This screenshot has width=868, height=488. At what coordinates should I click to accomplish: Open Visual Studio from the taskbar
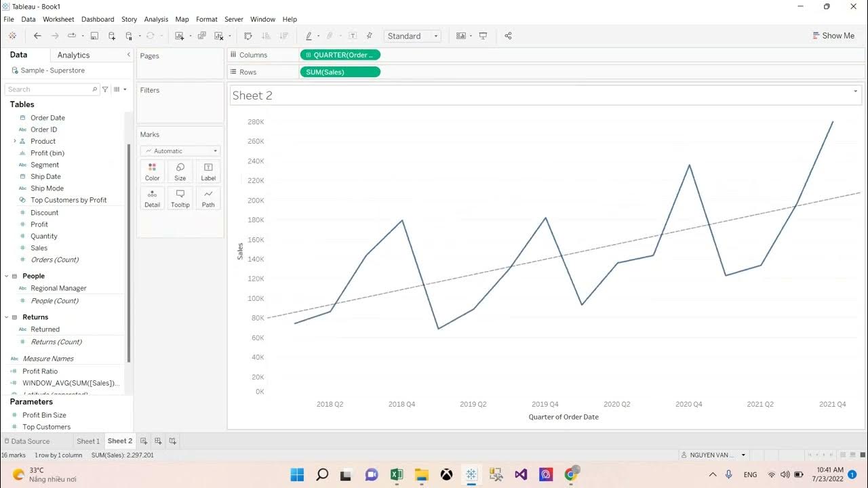(x=521, y=474)
